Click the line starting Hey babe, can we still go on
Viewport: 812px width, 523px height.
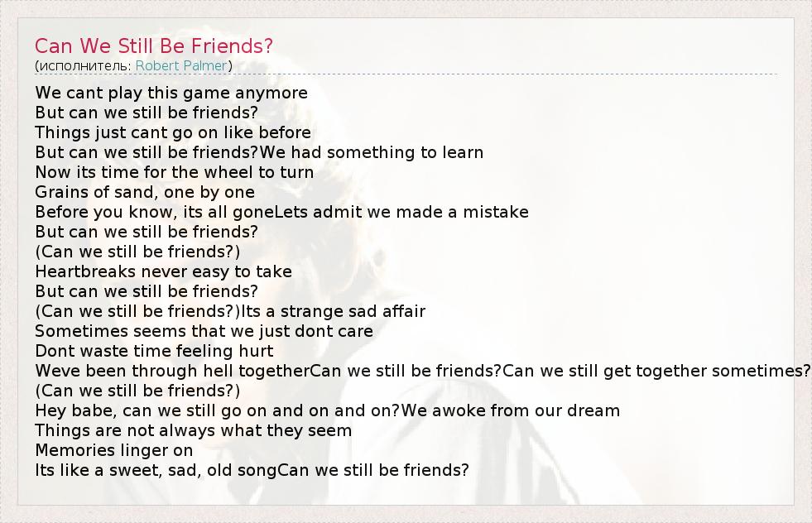[327, 410]
